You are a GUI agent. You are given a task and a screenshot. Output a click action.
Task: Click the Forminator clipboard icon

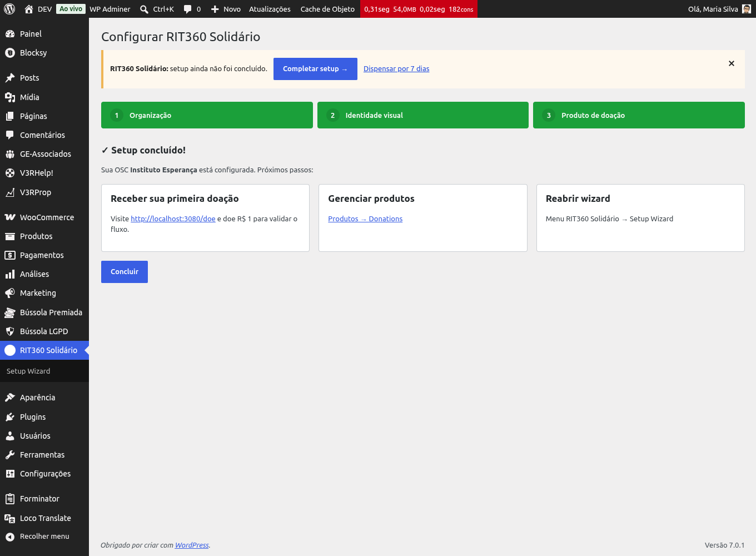pyautogui.click(x=10, y=499)
